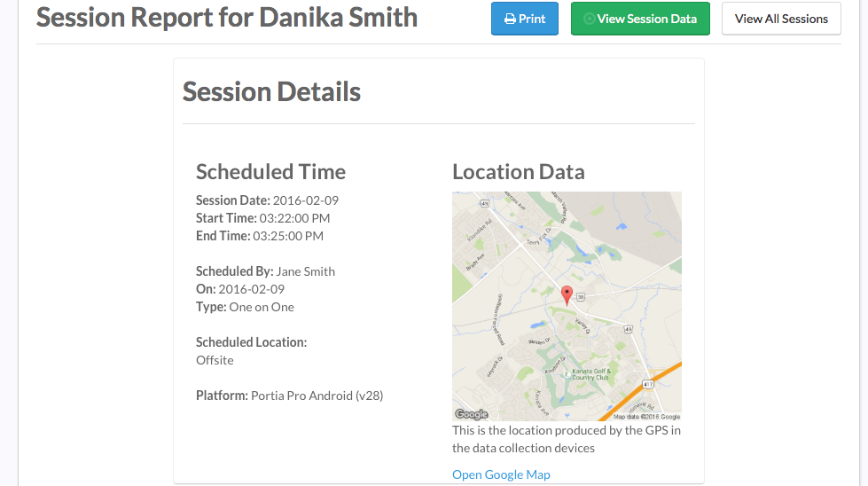This screenshot has width=868, height=486.
Task: Click the route 38 marker beside the pin
Action: coord(581,297)
